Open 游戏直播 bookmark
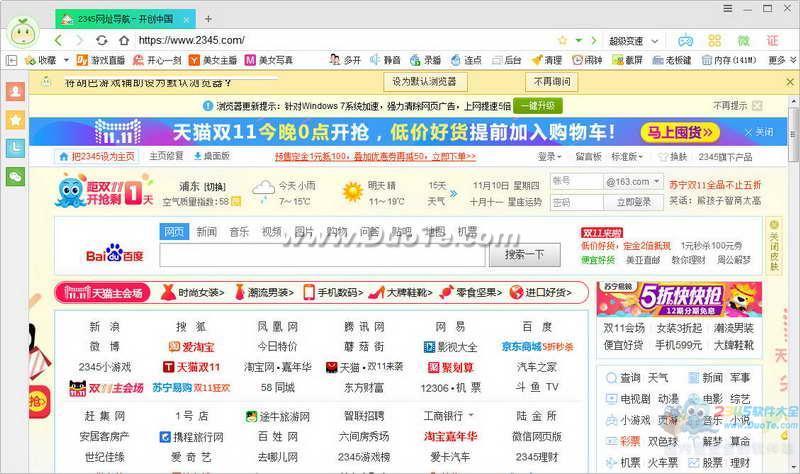Viewport: 800px width, 474px height. (101, 60)
